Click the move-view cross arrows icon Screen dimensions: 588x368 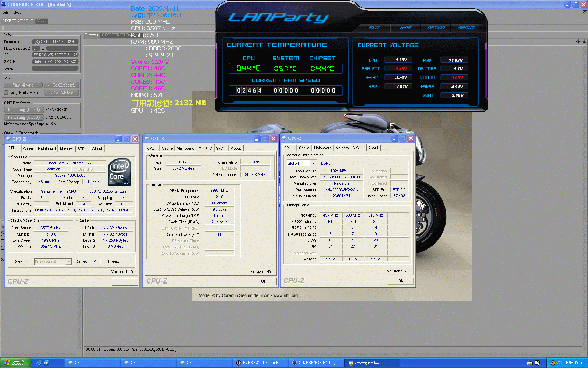(x=578, y=41)
